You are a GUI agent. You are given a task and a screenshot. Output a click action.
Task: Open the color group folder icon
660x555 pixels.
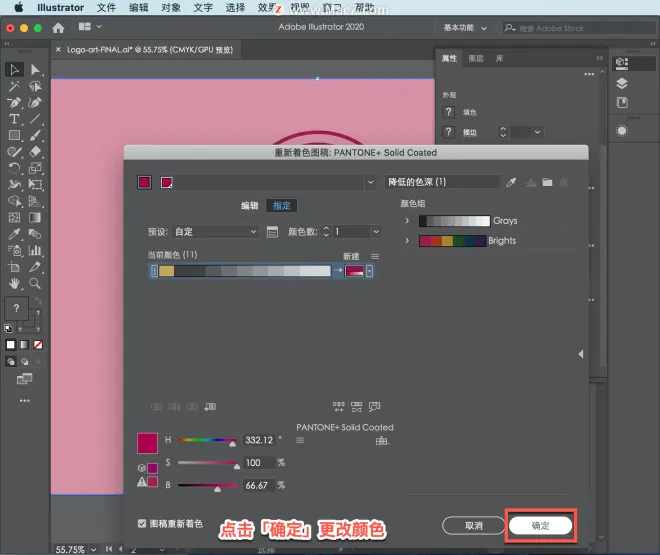point(547,182)
